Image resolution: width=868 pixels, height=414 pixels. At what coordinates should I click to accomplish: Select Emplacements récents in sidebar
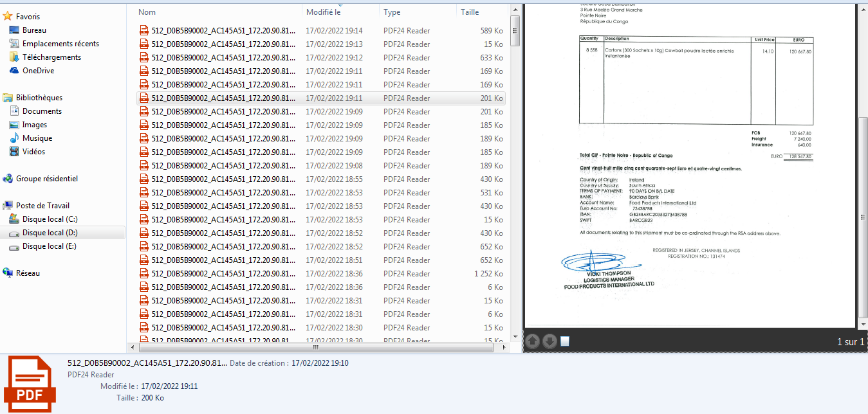point(60,44)
